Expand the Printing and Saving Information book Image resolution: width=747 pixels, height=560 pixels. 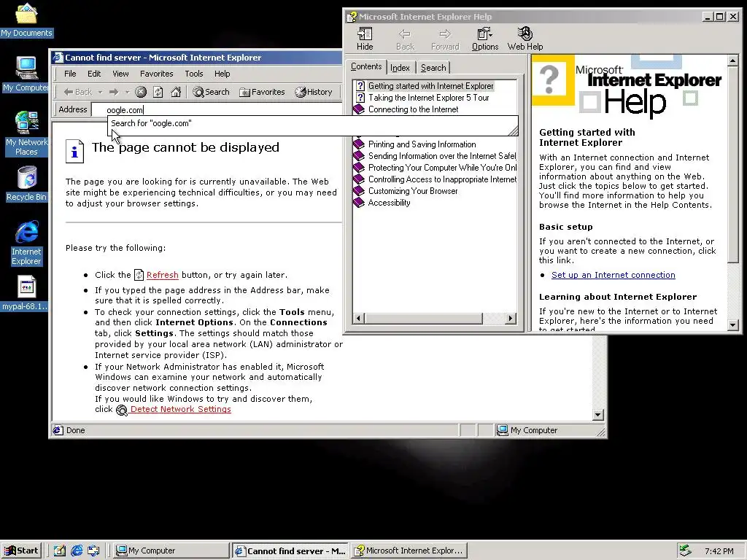click(414, 144)
